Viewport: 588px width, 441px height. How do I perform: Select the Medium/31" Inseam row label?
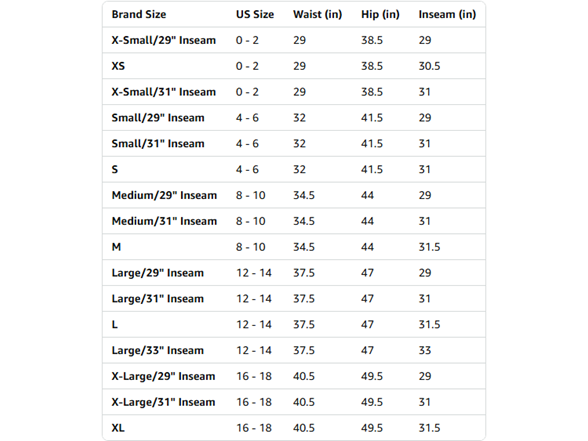(x=164, y=221)
